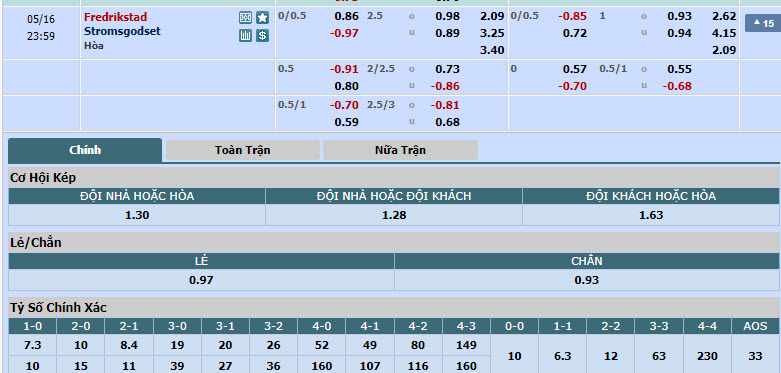Pick correct score 4-3 at 149
The width and height of the screenshot is (781, 373).
[x=466, y=345]
